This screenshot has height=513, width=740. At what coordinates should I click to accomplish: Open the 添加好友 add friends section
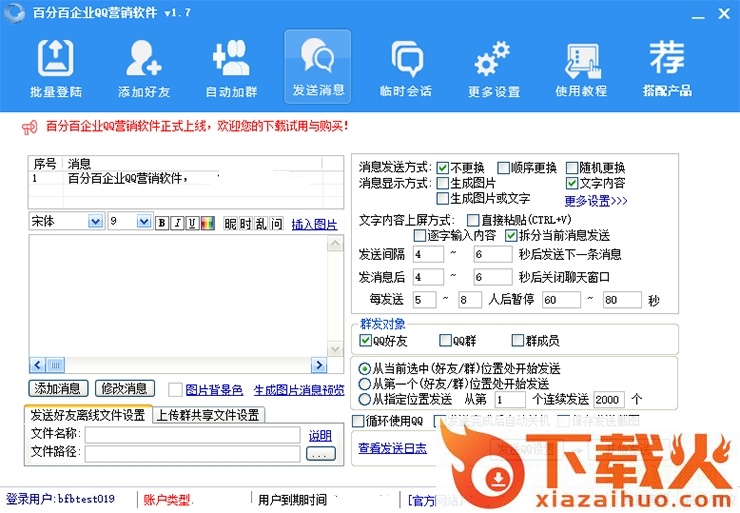click(144, 68)
